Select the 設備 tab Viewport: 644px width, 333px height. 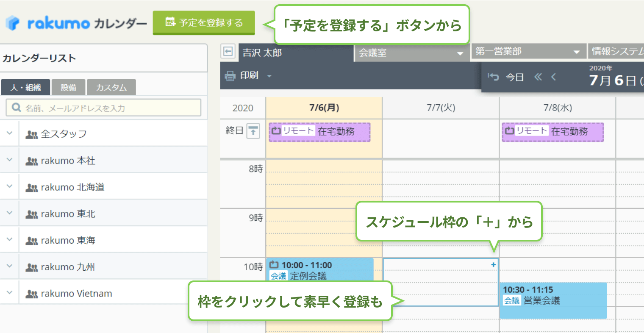pos(69,87)
